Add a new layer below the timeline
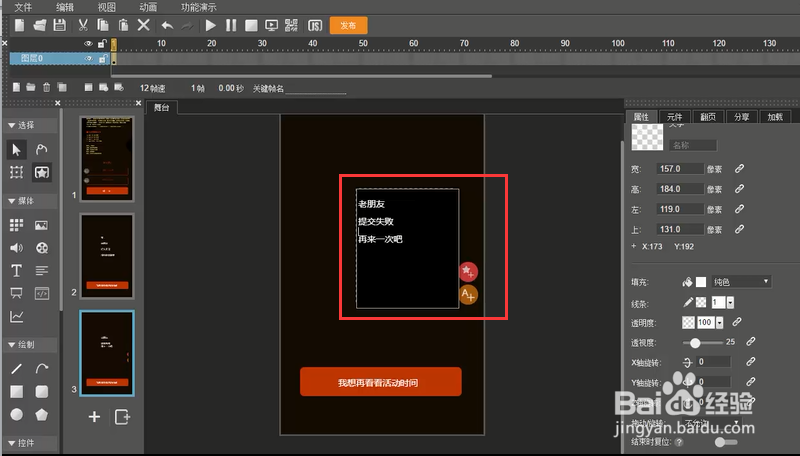This screenshot has height=456, width=800. 16,88
